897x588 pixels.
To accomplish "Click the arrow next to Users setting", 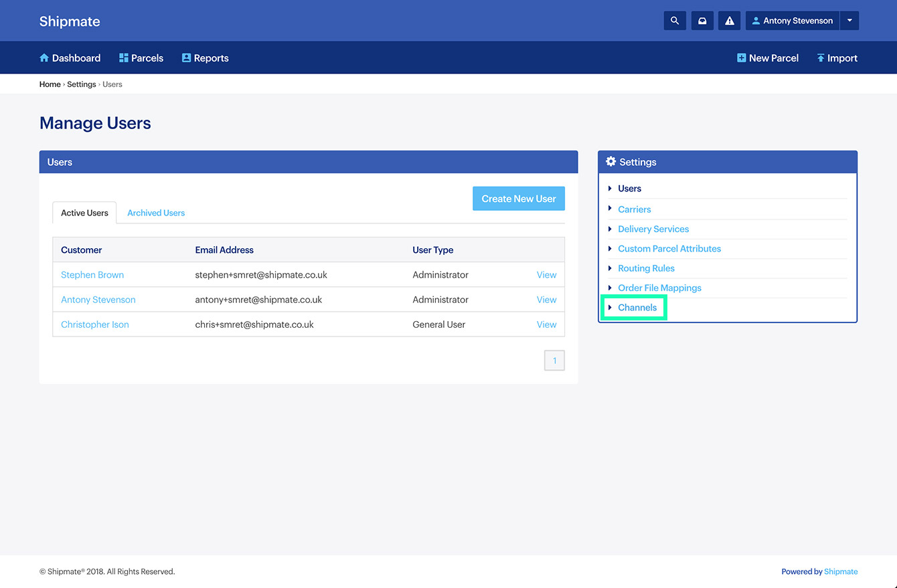I will [610, 189].
